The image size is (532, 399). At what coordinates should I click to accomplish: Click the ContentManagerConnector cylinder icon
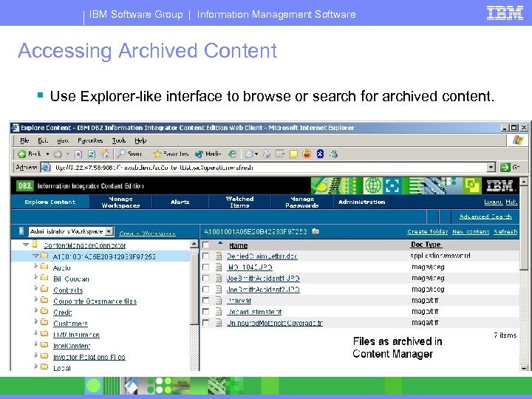(35, 244)
